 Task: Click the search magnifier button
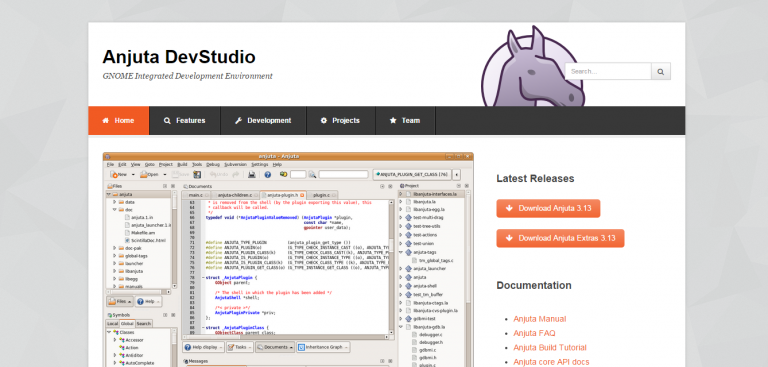tap(661, 72)
